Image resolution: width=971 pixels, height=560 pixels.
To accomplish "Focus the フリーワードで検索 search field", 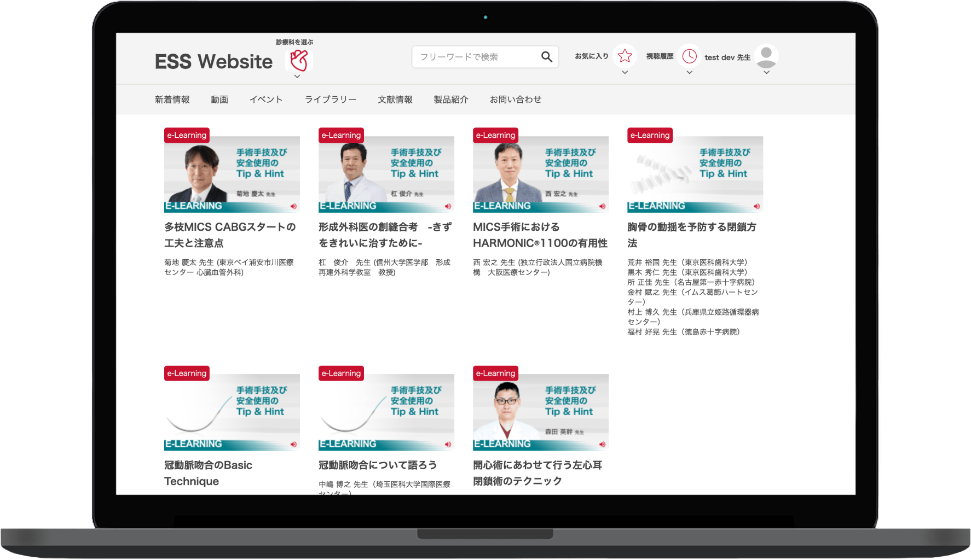I will (475, 57).
